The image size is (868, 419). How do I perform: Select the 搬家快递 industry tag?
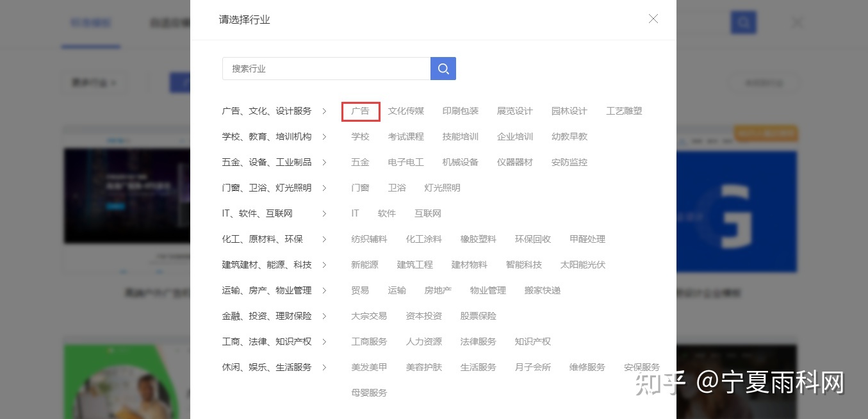[541, 290]
